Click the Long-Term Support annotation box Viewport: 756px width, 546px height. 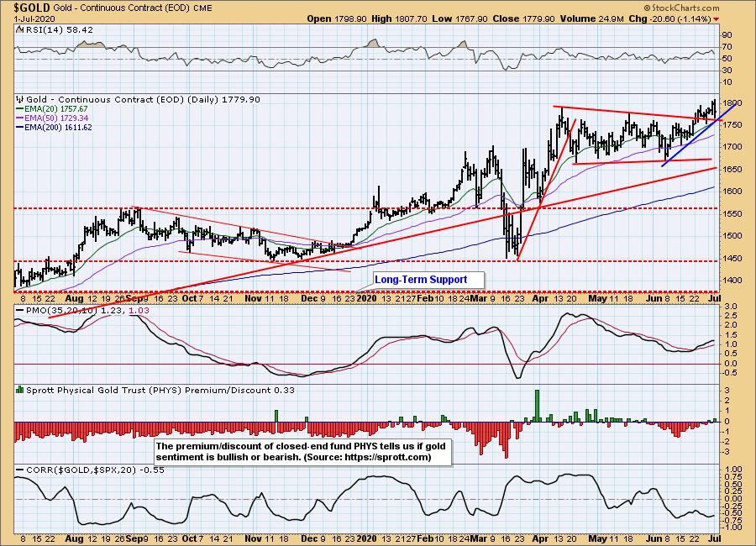(428, 280)
